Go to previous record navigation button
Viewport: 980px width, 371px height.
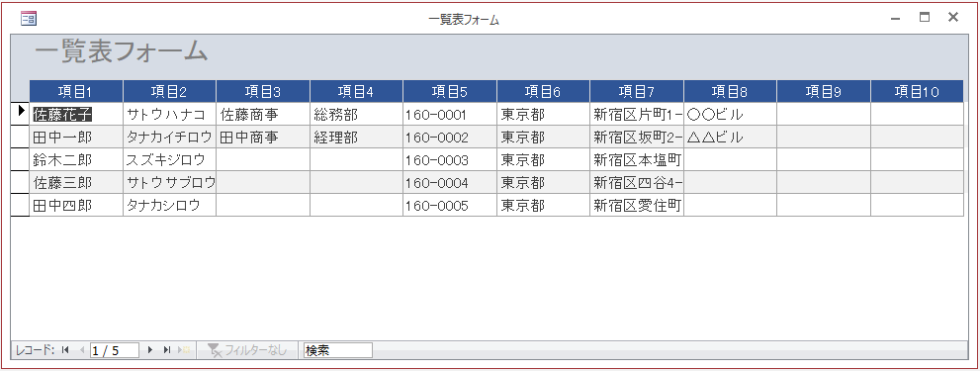[81, 350]
